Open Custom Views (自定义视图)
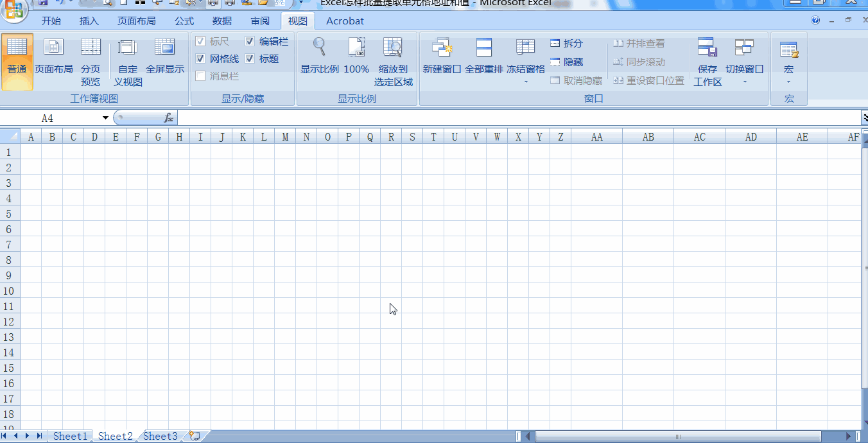 (128, 62)
